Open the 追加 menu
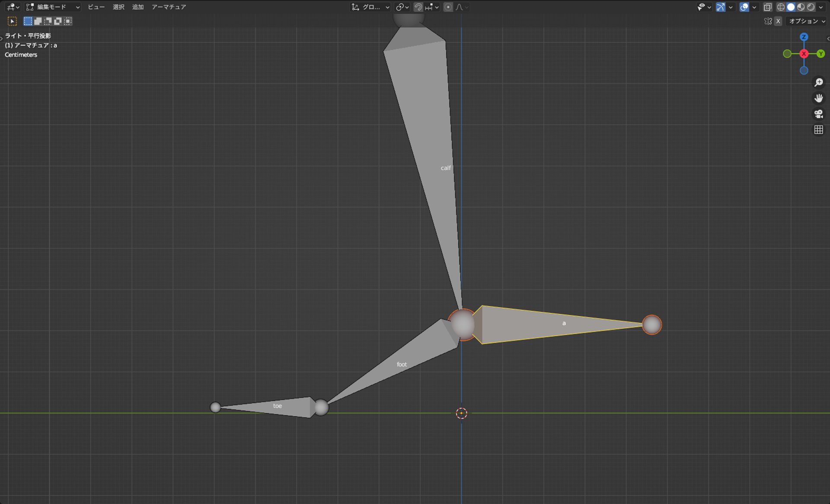Viewport: 830px width, 504px height. (x=137, y=7)
